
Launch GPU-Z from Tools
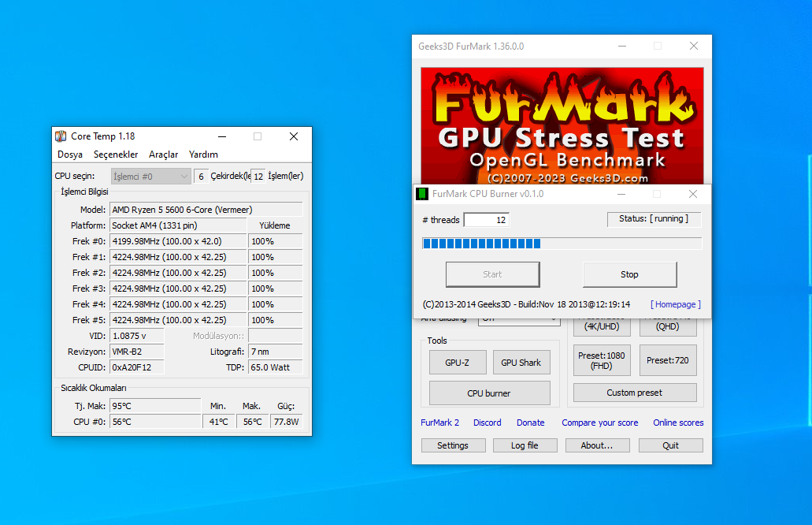pyautogui.click(x=458, y=363)
